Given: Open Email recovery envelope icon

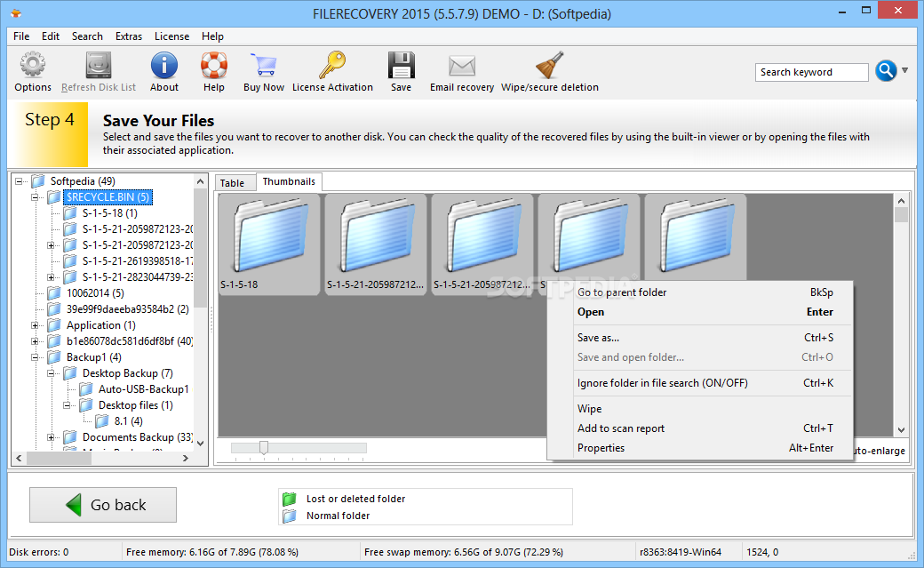Looking at the screenshot, I should coord(462,66).
